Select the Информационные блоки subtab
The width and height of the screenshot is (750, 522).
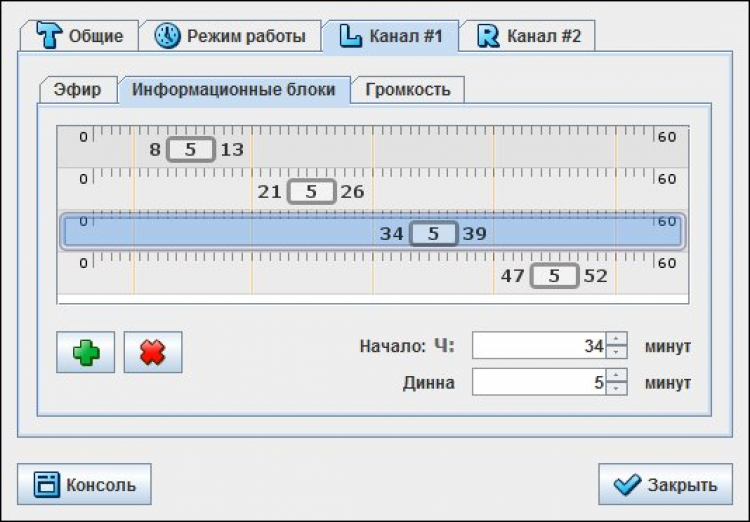(234, 89)
